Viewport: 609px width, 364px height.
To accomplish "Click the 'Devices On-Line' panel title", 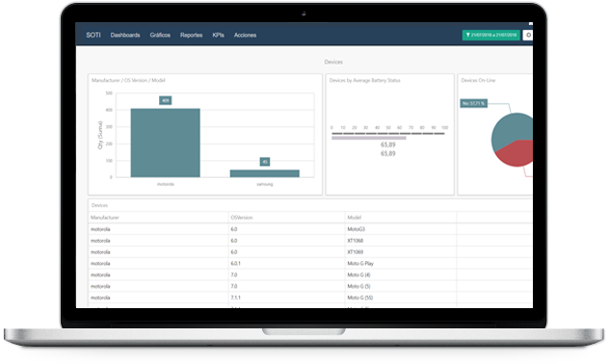I will 478,80.
